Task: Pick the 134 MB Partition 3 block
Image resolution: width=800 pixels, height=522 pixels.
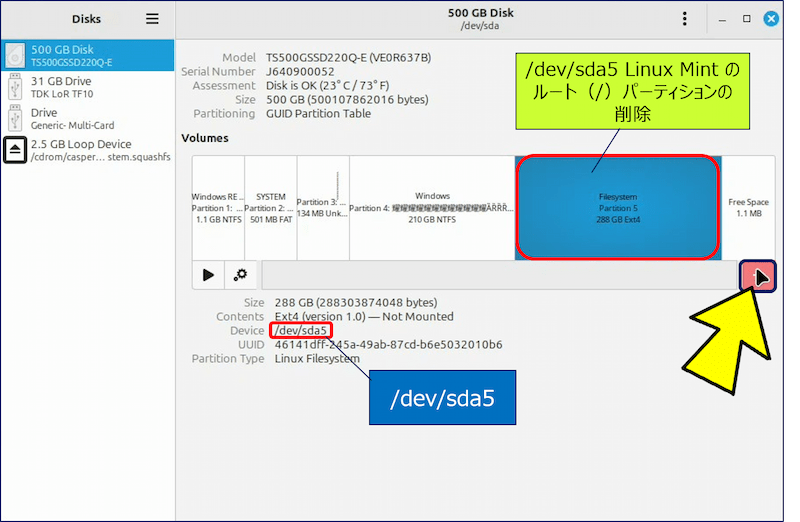Action: click(x=322, y=207)
